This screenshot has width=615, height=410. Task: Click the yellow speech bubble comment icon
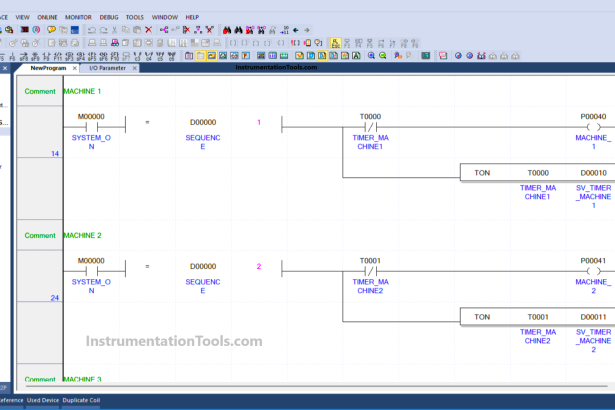tap(52, 30)
